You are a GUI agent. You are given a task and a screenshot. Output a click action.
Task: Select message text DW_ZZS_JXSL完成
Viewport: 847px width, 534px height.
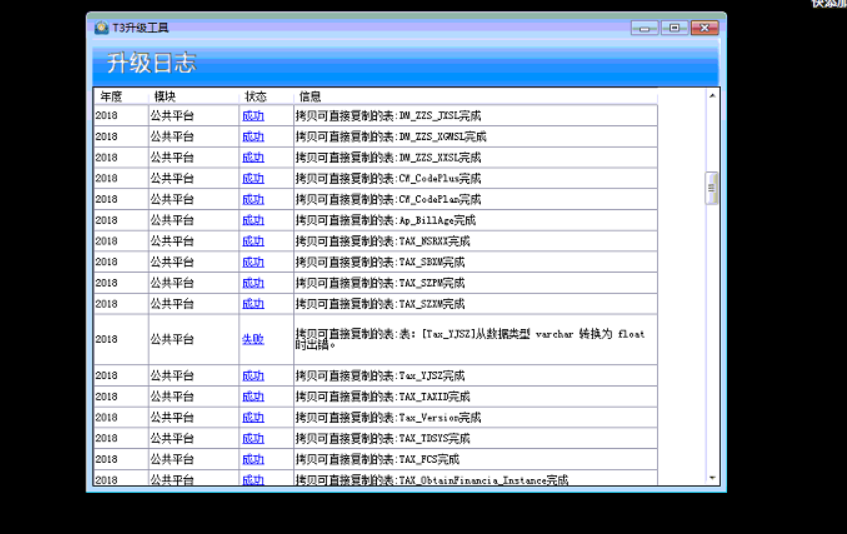[440, 116]
